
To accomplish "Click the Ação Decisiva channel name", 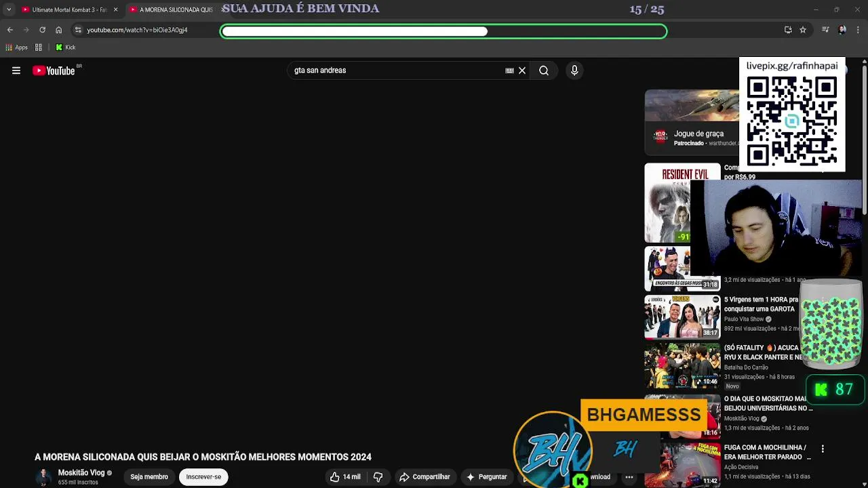I will tap(741, 467).
